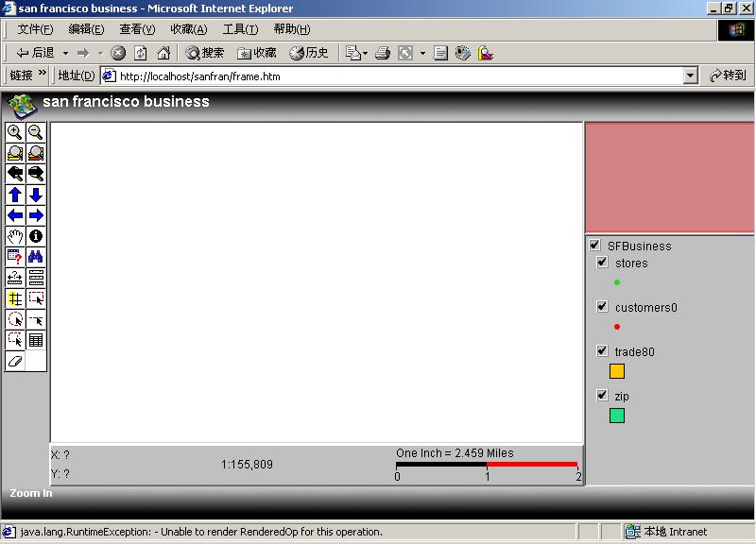Viewport: 756px width, 544px height.
Task: Click the browser Forward arrow button
Action: (x=83, y=53)
